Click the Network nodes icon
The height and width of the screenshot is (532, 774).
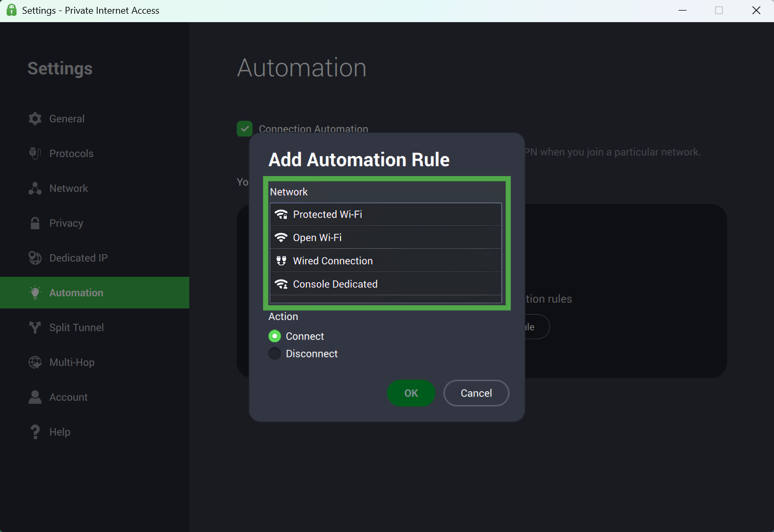35,188
